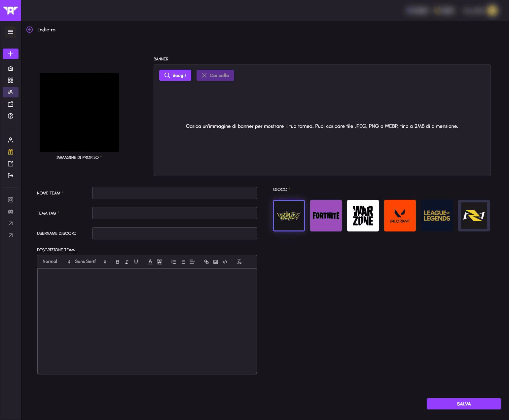The height and width of the screenshot is (420, 509).
Task: Focus the Nome Team input field
Action: point(175,193)
